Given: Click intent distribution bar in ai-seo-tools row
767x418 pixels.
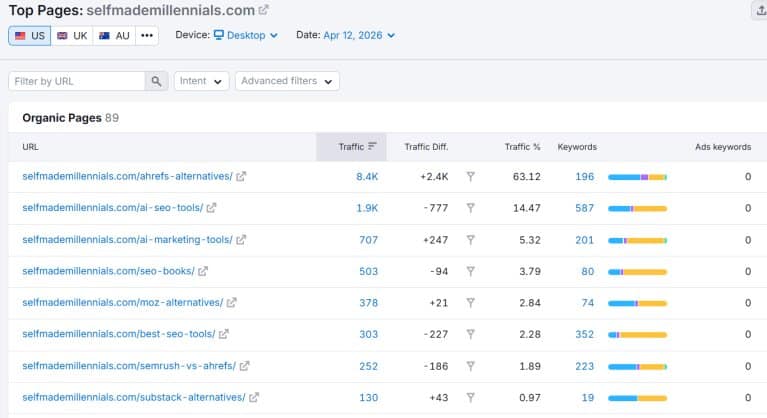Looking at the screenshot, I should click(x=637, y=209).
